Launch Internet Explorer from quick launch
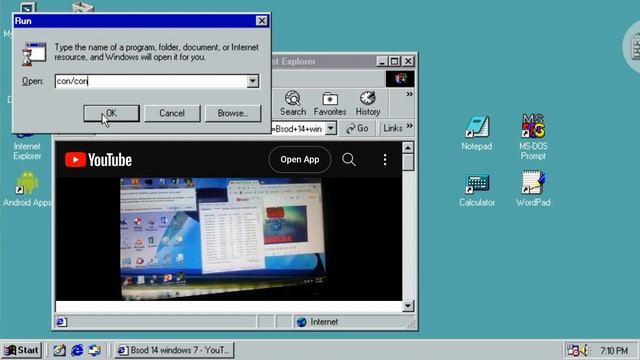Image resolution: width=640 pixels, height=360 pixels. pyautogui.click(x=77, y=350)
